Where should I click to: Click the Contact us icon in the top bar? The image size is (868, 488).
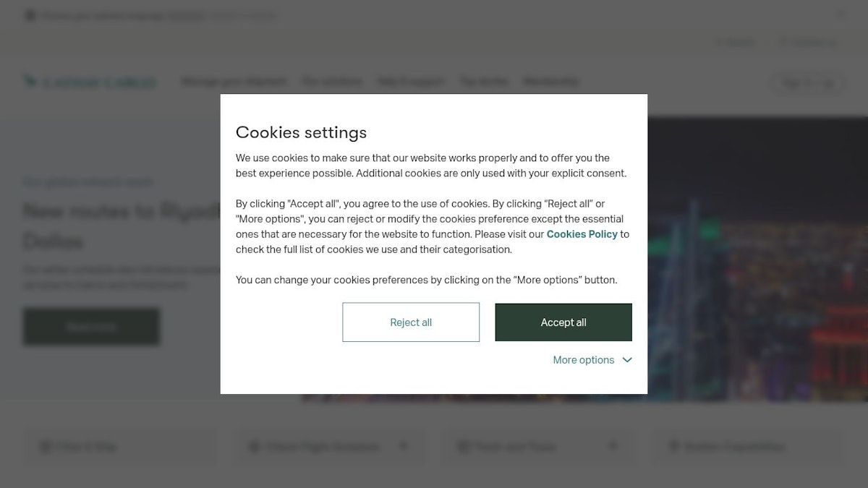(783, 43)
